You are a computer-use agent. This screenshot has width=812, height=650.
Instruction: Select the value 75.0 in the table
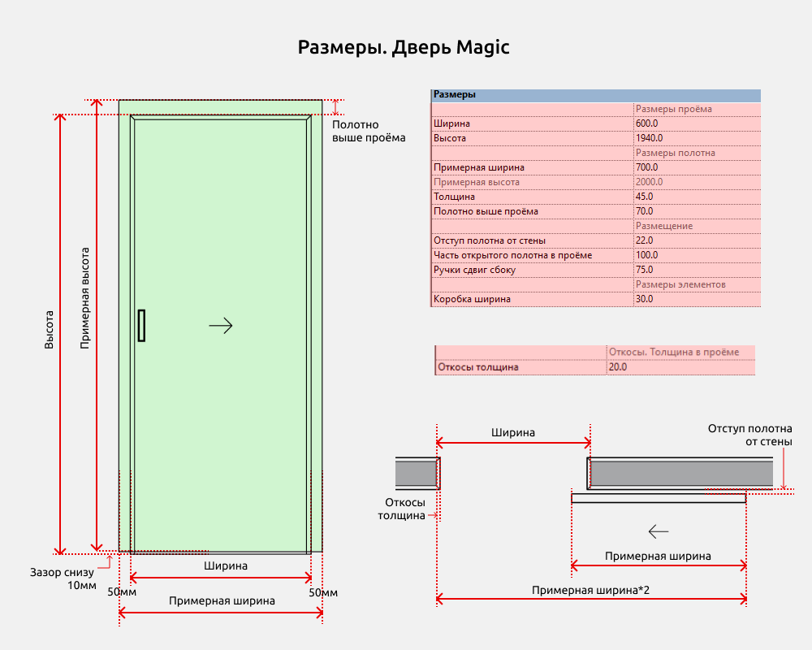644,270
